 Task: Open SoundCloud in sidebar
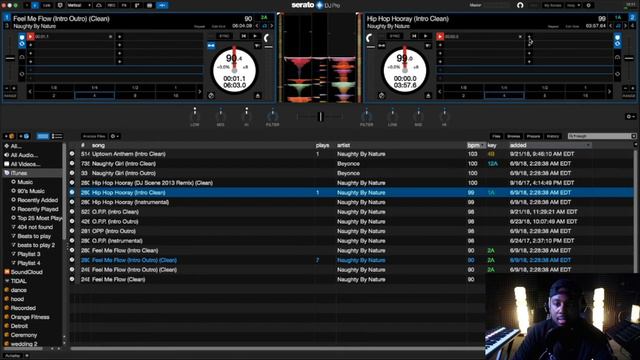[x=27, y=272]
